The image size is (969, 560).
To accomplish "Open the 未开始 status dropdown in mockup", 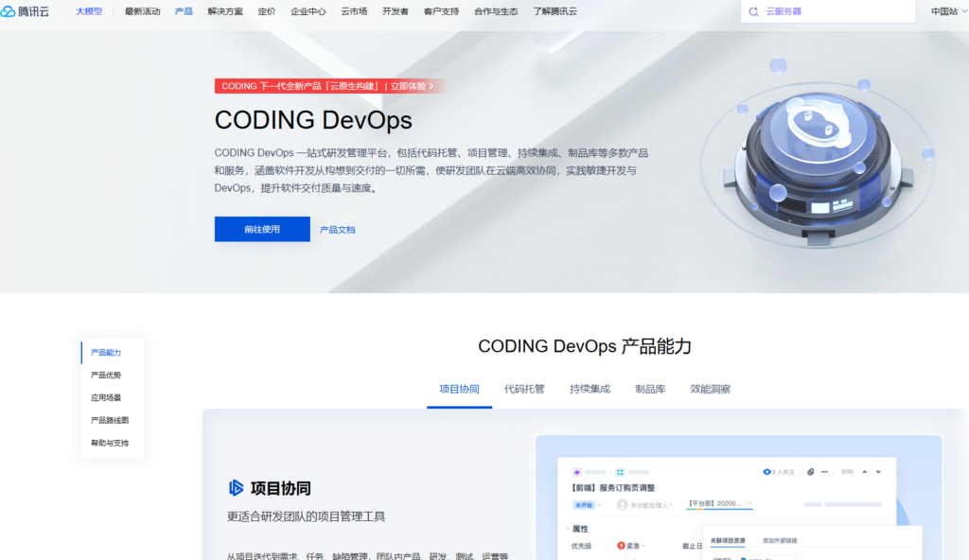I will pyautogui.click(x=587, y=505).
